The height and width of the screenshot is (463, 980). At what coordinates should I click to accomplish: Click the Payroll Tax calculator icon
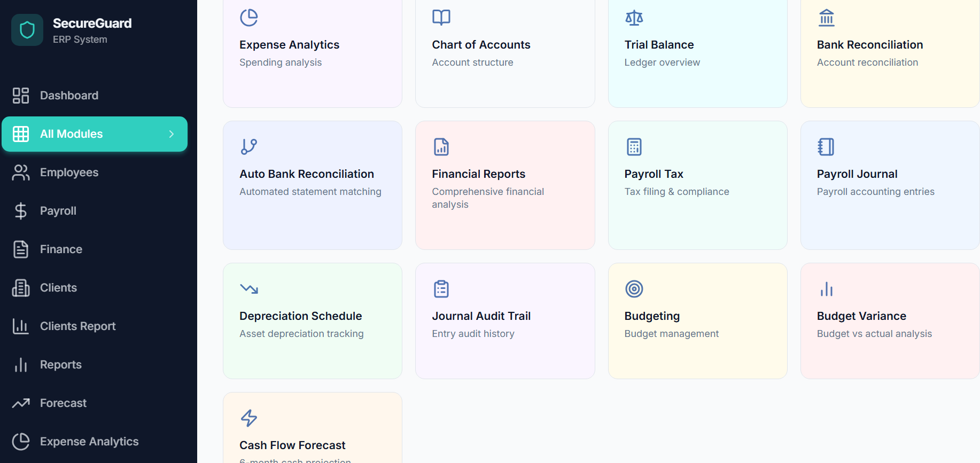634,147
